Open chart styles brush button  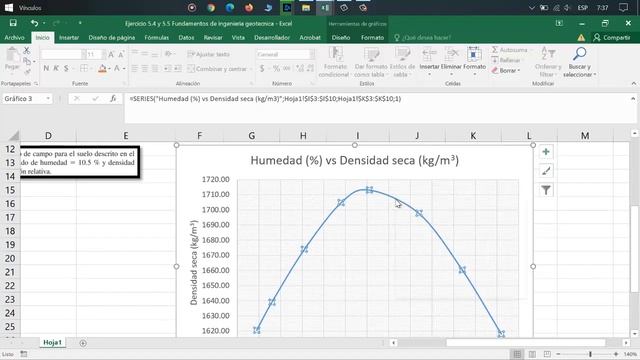tap(546, 171)
